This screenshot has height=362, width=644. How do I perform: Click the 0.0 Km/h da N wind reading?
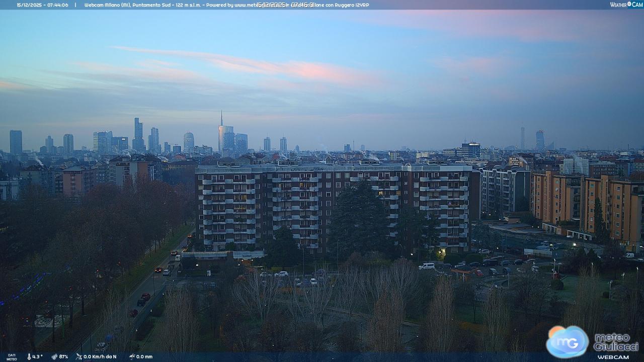click(100, 356)
